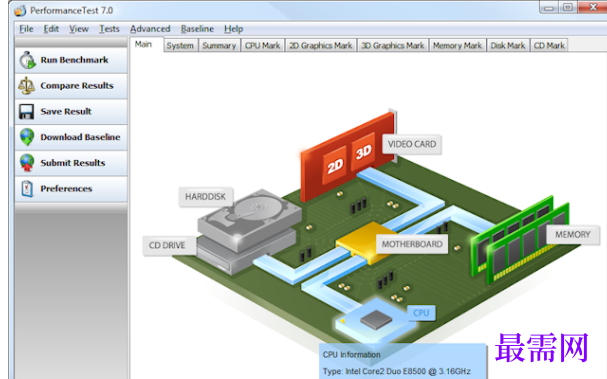
Task: Click the green memory modules graphic
Action: (x=519, y=240)
